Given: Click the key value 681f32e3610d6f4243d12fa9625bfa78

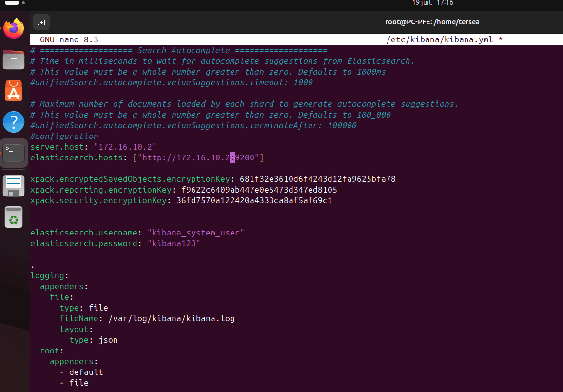Looking at the screenshot, I should tap(317, 179).
